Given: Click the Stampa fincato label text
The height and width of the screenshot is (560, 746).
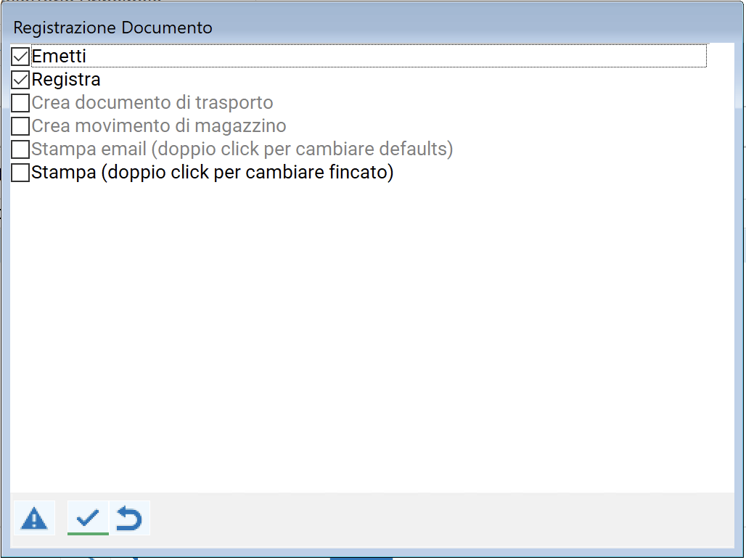Looking at the screenshot, I should point(213,173).
